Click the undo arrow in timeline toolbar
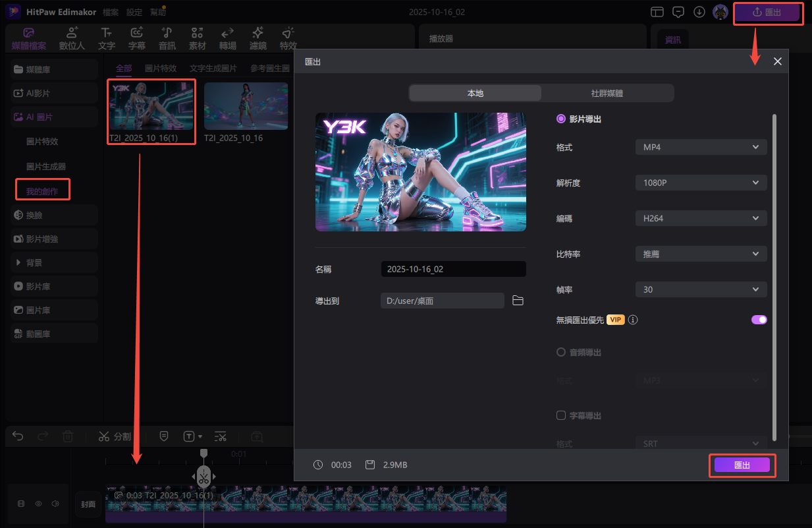Screen dimensions: 812x528 18,436
